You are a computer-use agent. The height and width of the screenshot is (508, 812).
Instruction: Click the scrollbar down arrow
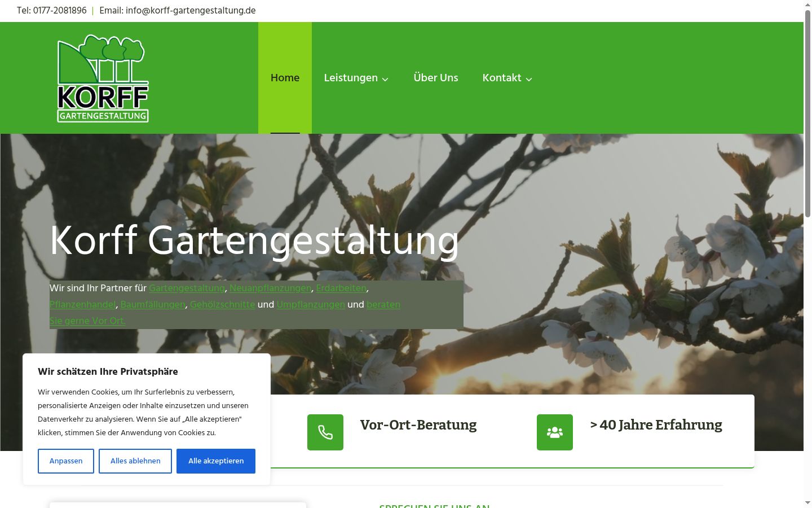pos(807,503)
